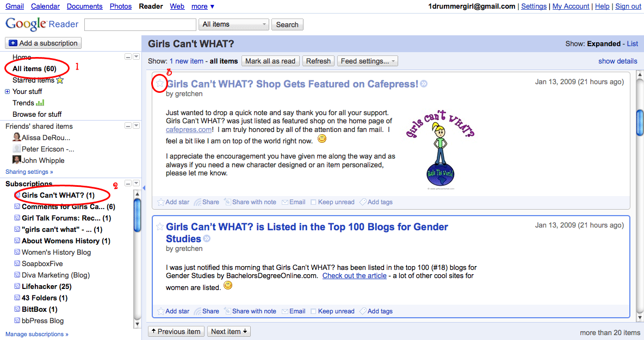Image resolution: width=644 pixels, height=340 pixels.
Task: Click Peter Ericson's avatar
Action: (x=17, y=148)
